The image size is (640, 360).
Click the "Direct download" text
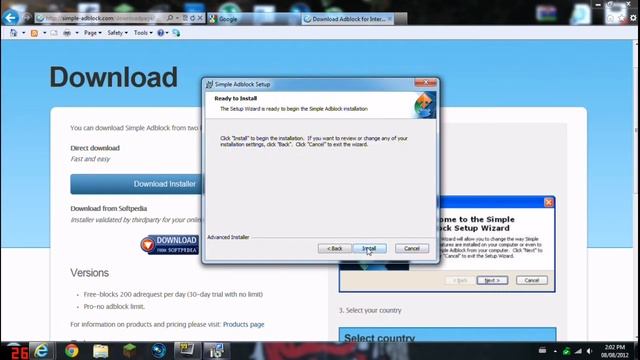(x=95, y=148)
